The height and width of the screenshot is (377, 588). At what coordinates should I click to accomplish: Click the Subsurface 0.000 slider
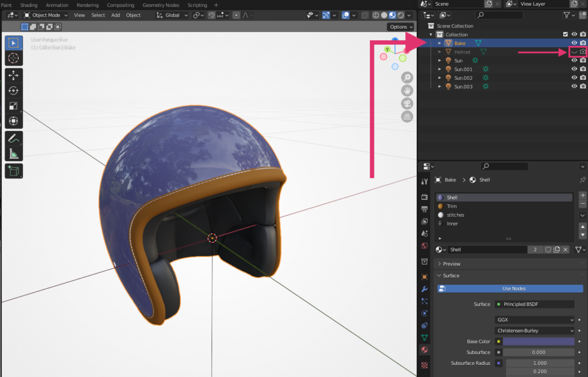(538, 352)
